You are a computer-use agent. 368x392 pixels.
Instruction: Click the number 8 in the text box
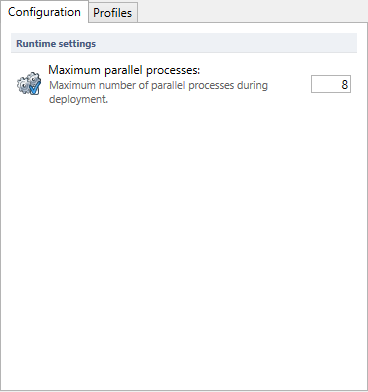(345, 84)
